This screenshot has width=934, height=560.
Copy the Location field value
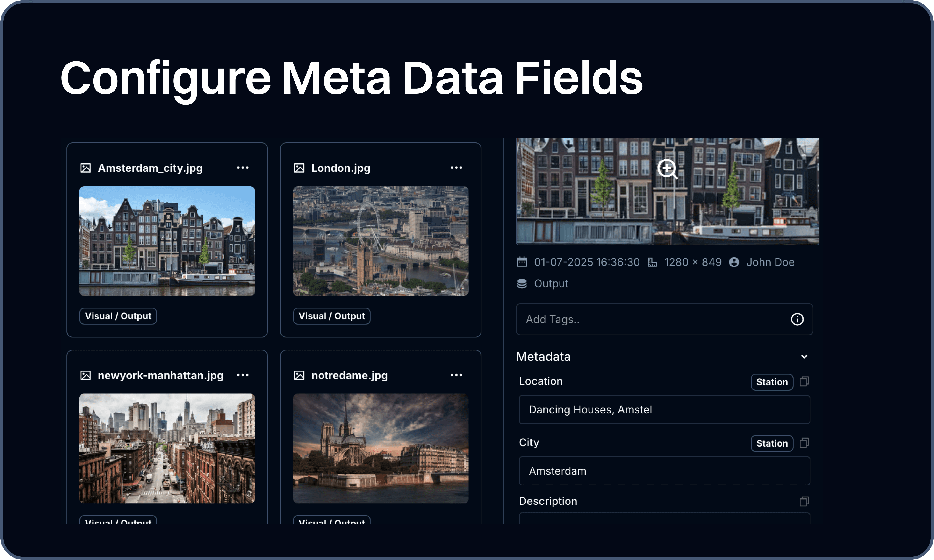(x=804, y=382)
